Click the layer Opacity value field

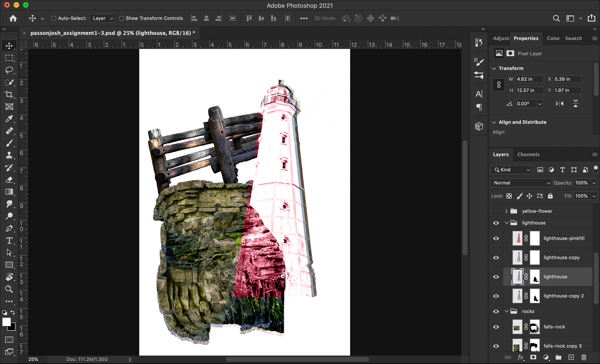(581, 183)
